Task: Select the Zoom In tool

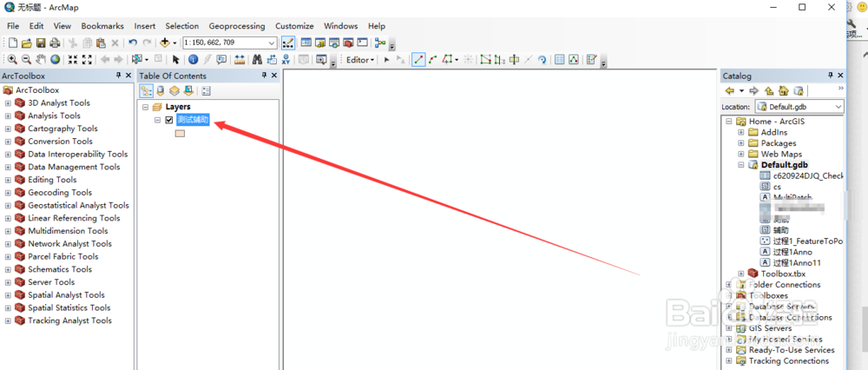Action: click(x=12, y=60)
